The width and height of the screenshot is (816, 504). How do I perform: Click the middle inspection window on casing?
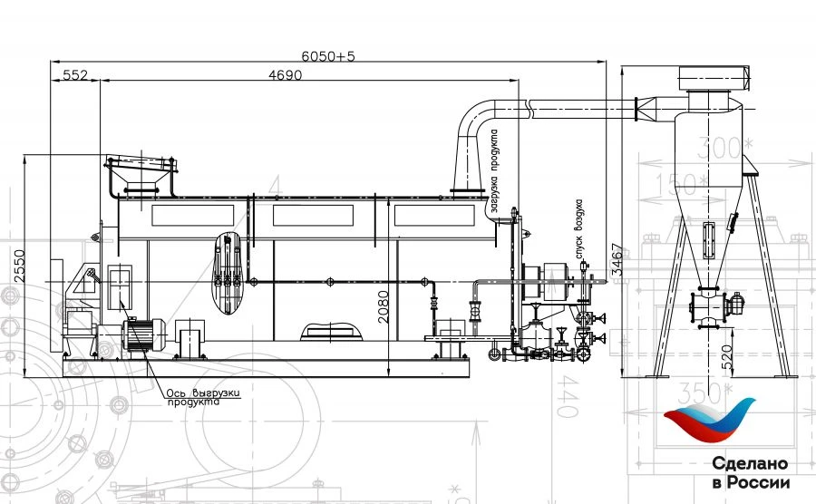(x=313, y=215)
